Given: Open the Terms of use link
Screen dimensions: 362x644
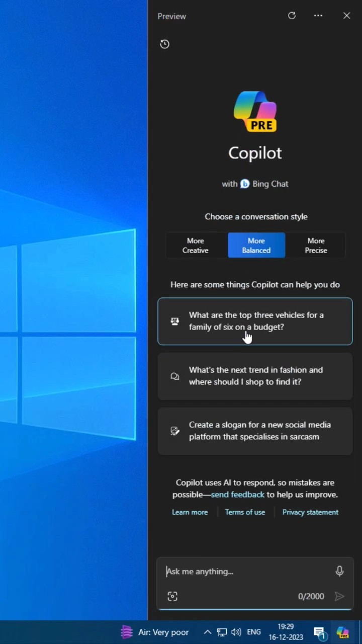Looking at the screenshot, I should (x=245, y=512).
